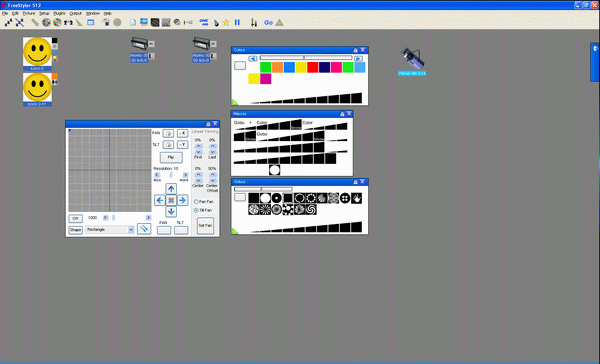
Task: Click the Flip button
Action: pos(171,157)
